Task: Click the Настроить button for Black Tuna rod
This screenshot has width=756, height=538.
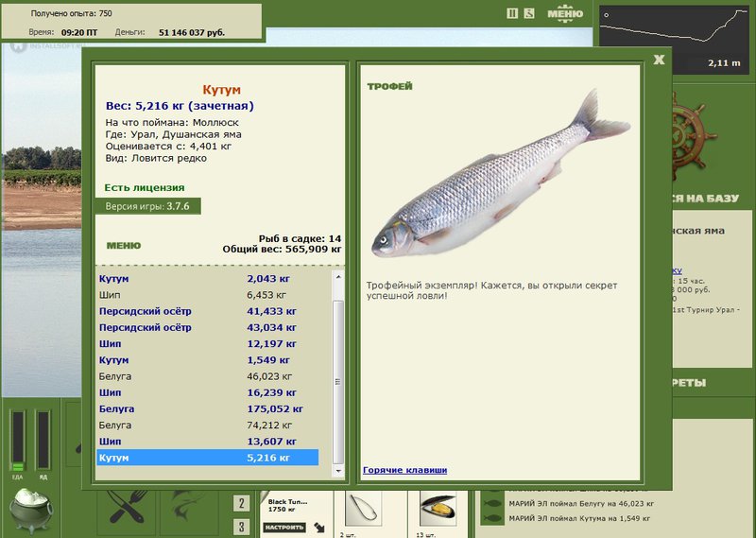Action: pyautogui.click(x=284, y=528)
